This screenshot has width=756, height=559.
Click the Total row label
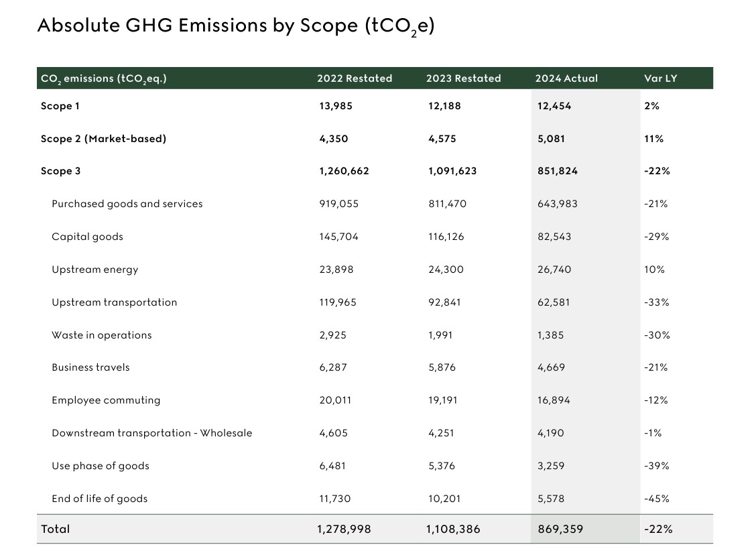[55, 529]
